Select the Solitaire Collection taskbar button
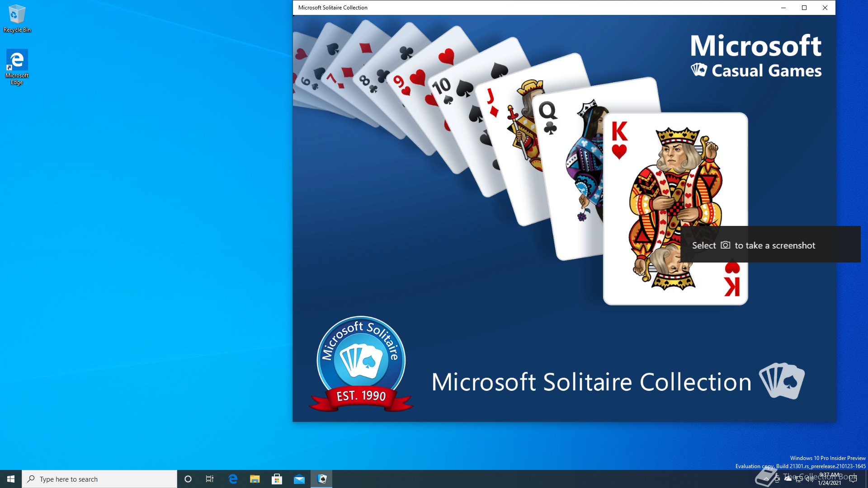The image size is (868, 488). click(x=321, y=479)
